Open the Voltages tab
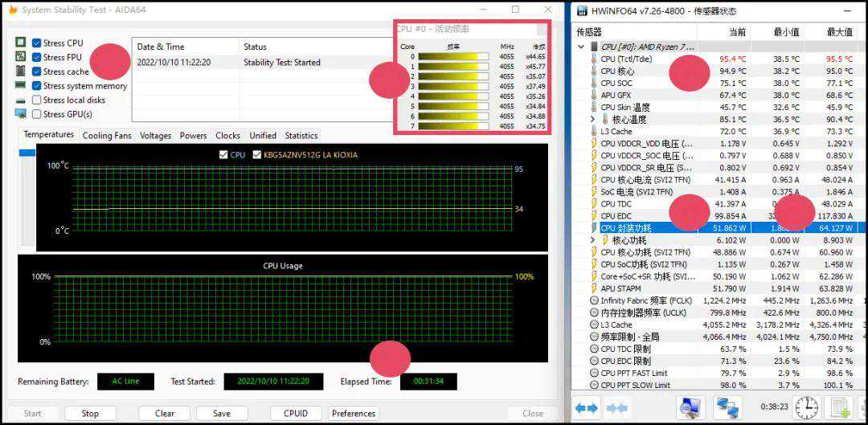The width and height of the screenshot is (868, 425). pyautogui.click(x=155, y=136)
